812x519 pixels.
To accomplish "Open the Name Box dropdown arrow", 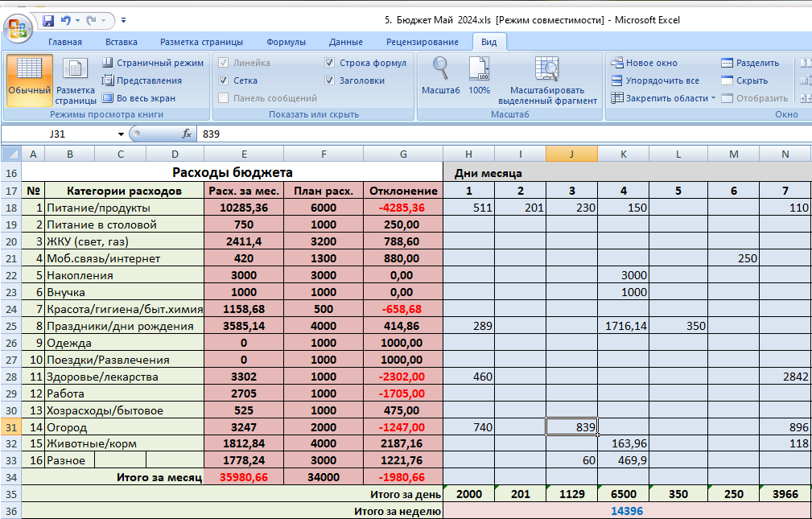I will (121, 134).
